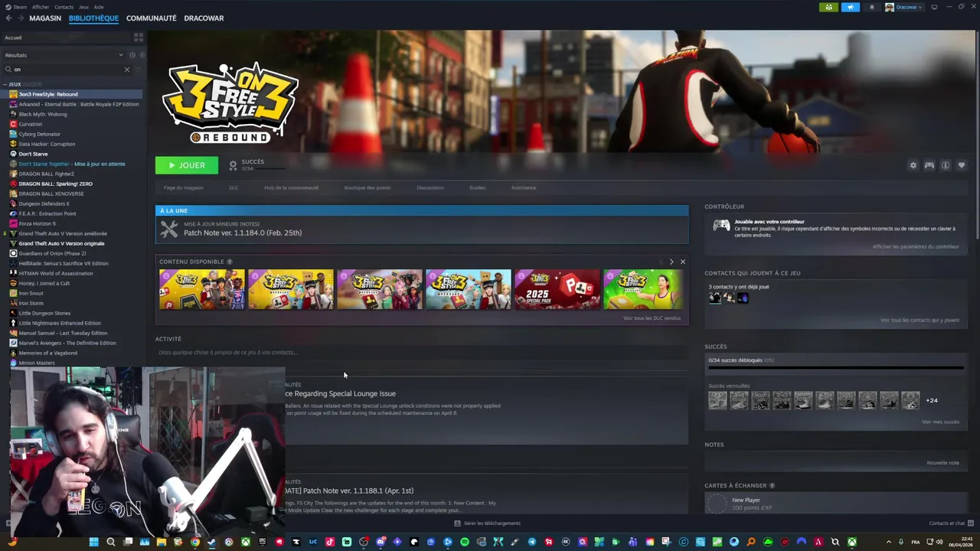Dismiss the Contenu Disponible panel
Viewport: 980px width, 551px height.
[x=683, y=262]
